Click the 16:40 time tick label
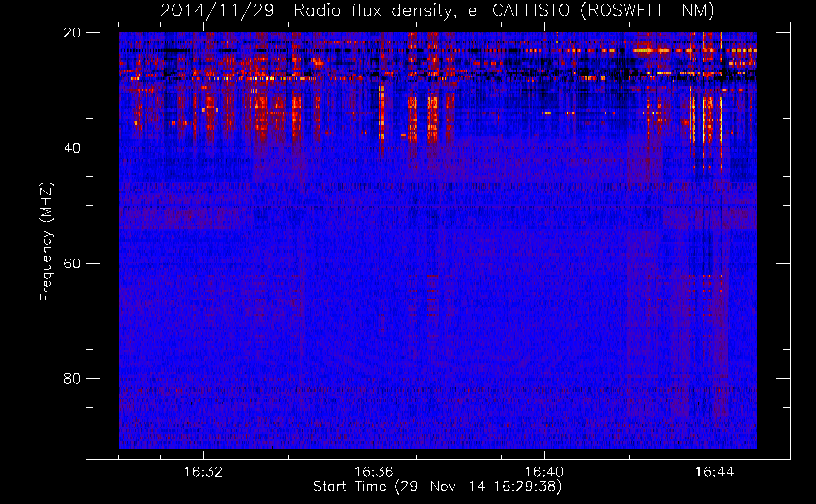This screenshot has height=504, width=816. (x=544, y=472)
